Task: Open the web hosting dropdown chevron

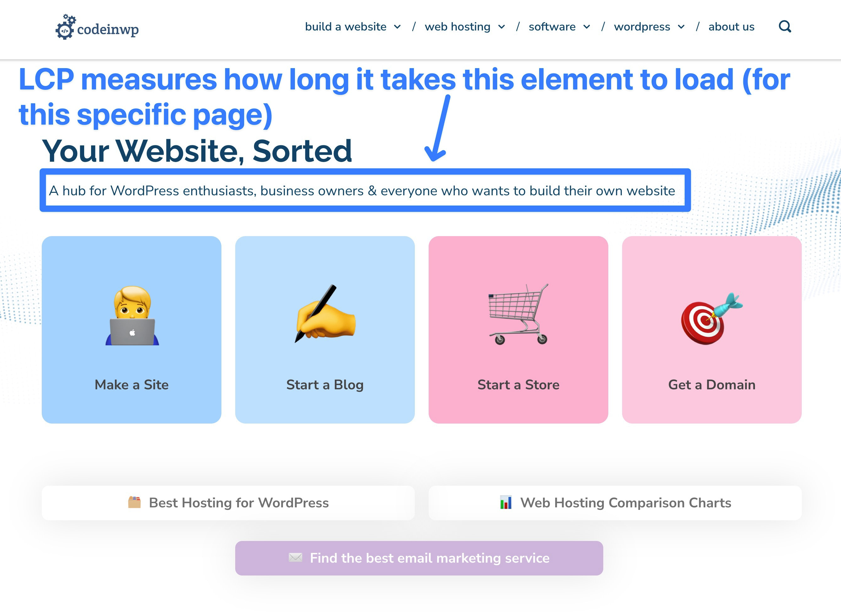Action: click(x=502, y=26)
